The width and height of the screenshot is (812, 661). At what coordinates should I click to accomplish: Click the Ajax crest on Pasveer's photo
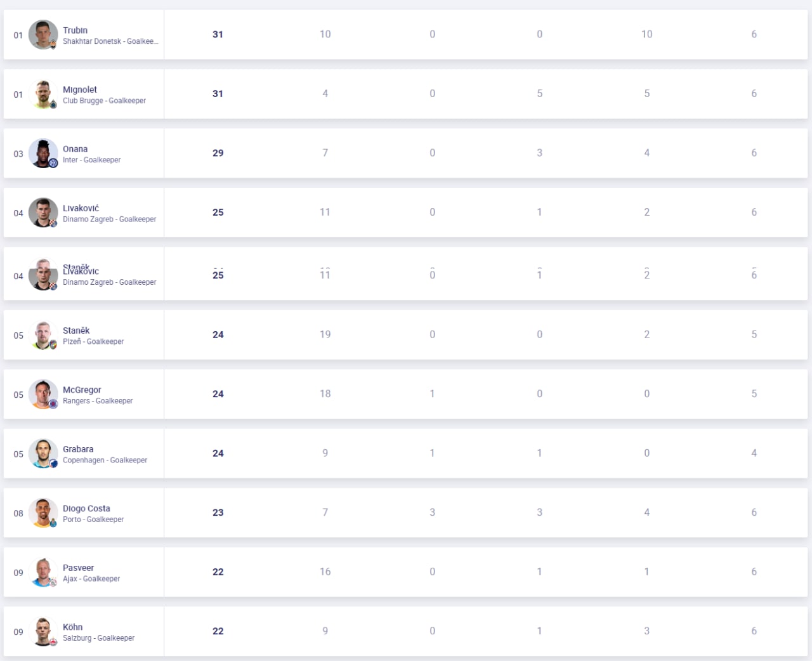coord(53,582)
